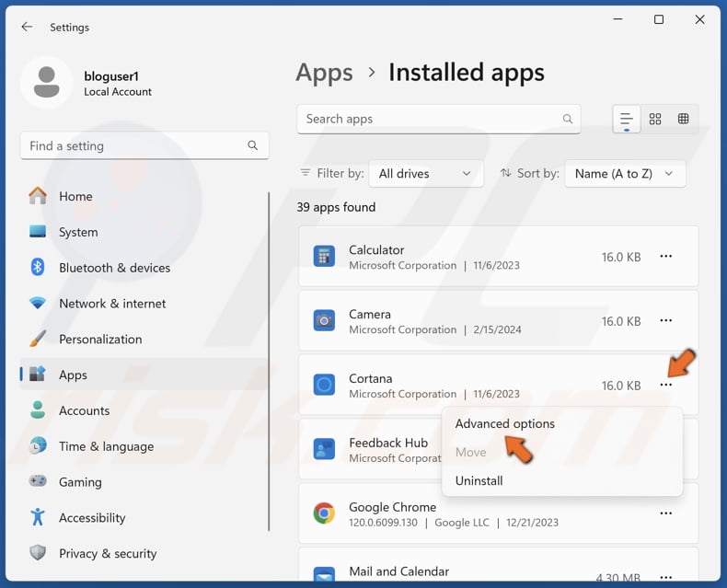Click the Apps breadcrumb link
The width and height of the screenshot is (727, 588).
coord(324,73)
